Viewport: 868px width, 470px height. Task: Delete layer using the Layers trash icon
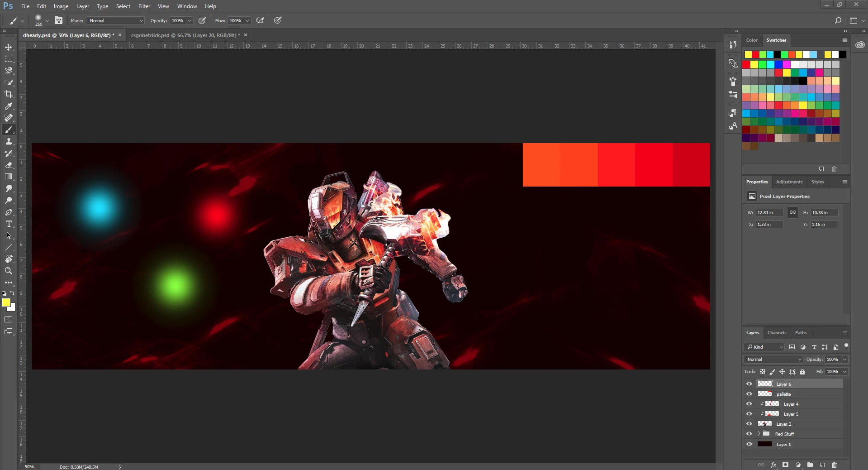pyautogui.click(x=835, y=465)
